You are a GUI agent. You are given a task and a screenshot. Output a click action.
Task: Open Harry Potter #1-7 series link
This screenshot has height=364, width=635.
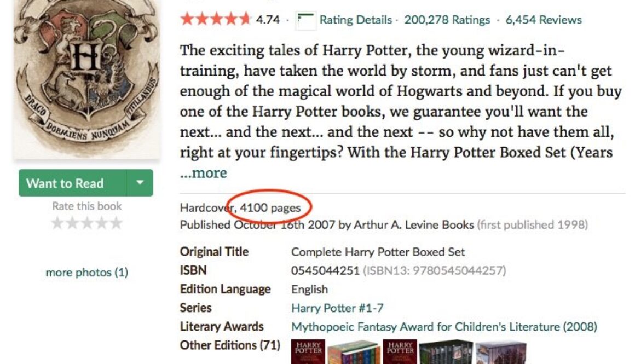click(x=337, y=308)
